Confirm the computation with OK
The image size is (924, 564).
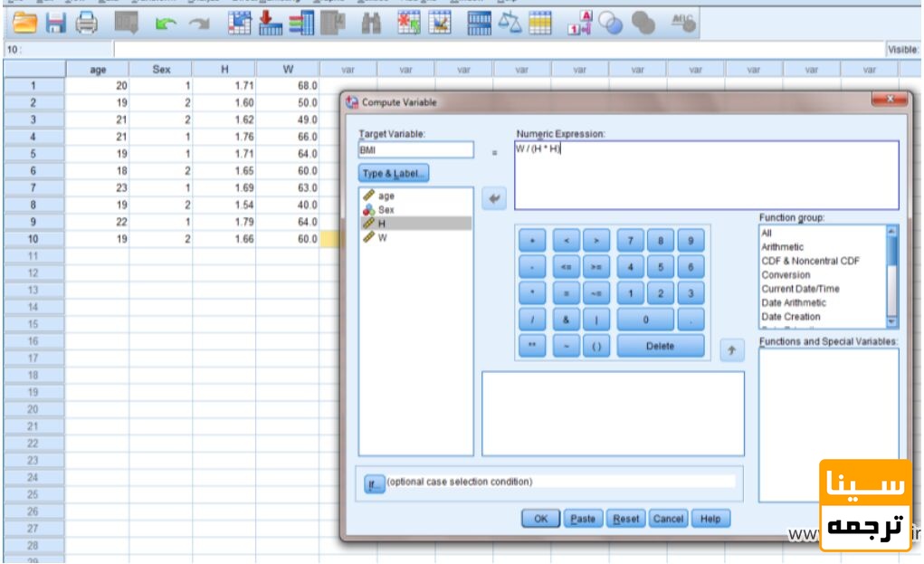(x=540, y=519)
